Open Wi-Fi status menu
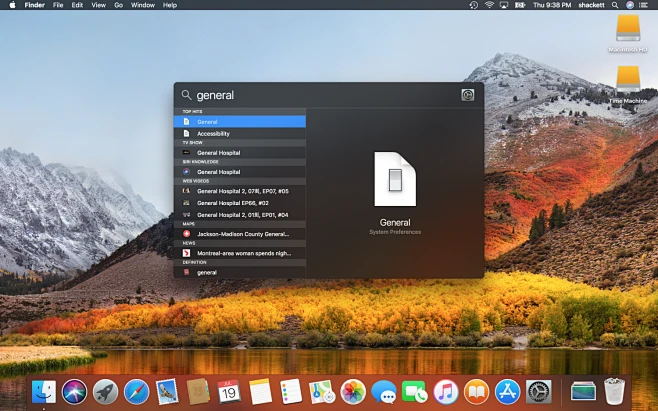Screen dimensions: 658x411 pos(489,5)
